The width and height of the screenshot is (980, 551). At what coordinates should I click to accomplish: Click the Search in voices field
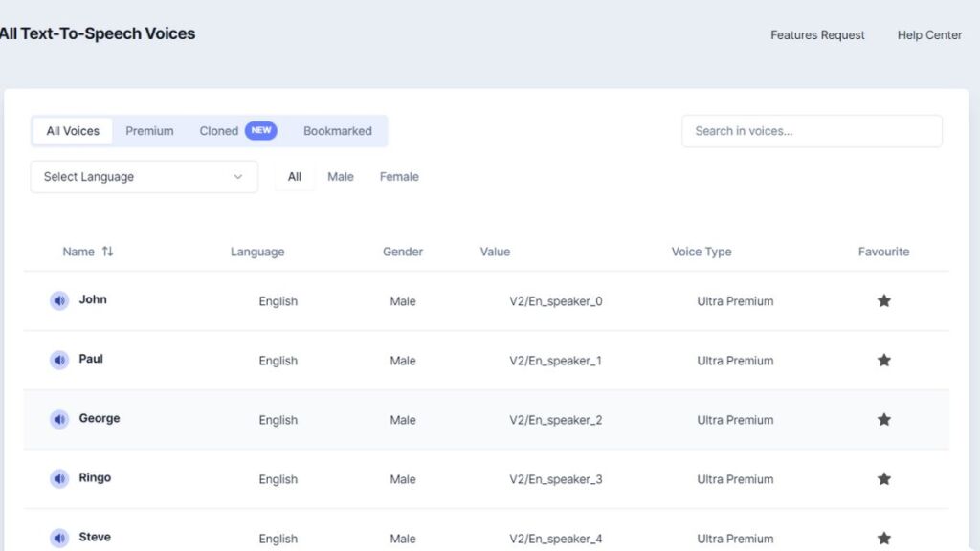812,131
